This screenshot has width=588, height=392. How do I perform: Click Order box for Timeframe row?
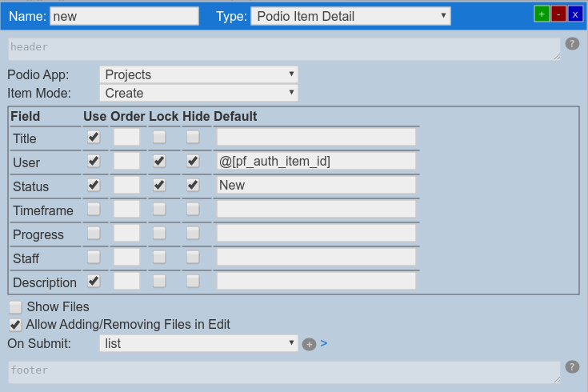126,209
